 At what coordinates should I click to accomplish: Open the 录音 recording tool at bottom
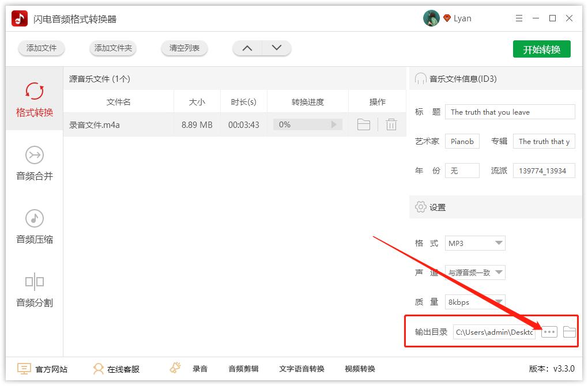[x=201, y=369]
